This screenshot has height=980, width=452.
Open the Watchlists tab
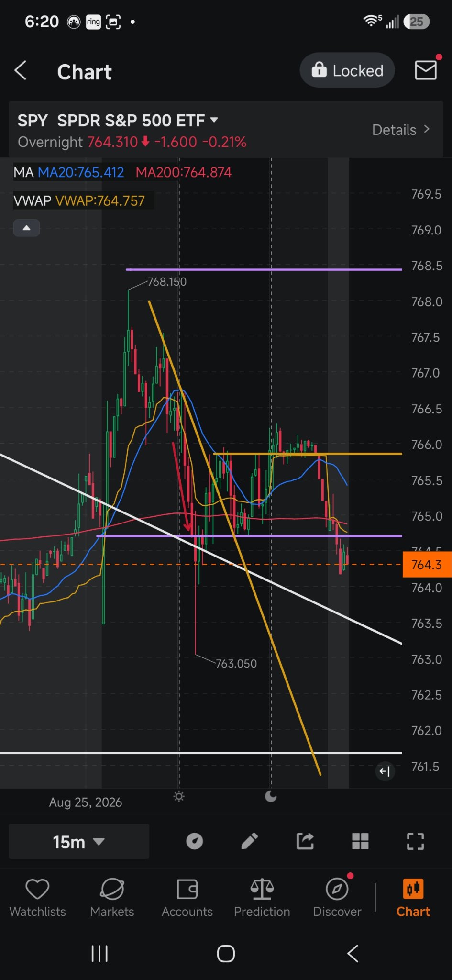point(37,898)
